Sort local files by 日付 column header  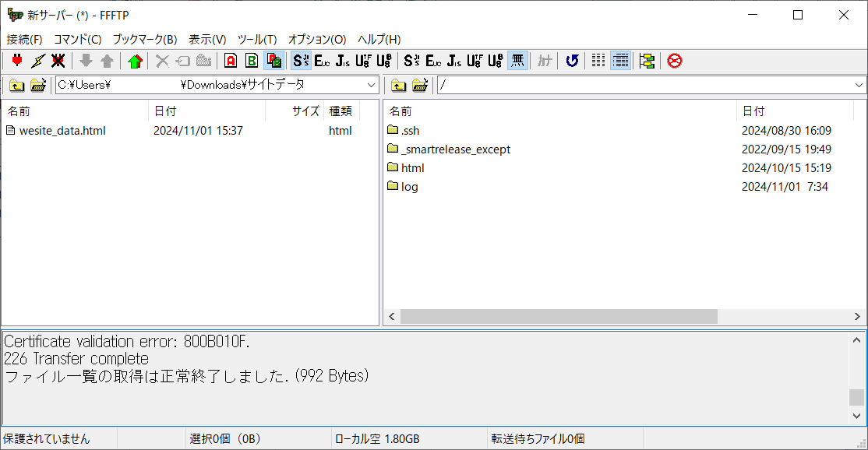click(x=206, y=111)
